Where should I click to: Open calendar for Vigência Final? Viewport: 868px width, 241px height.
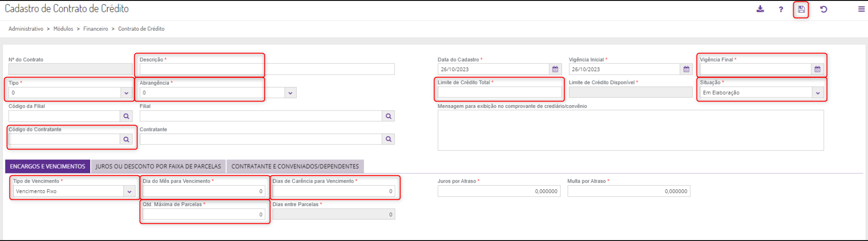point(817,69)
